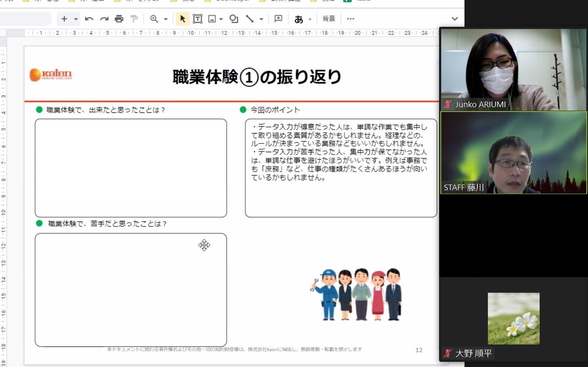Click the muted mic icon beside 大野 順平
The image size is (588, 367).
(x=448, y=353)
